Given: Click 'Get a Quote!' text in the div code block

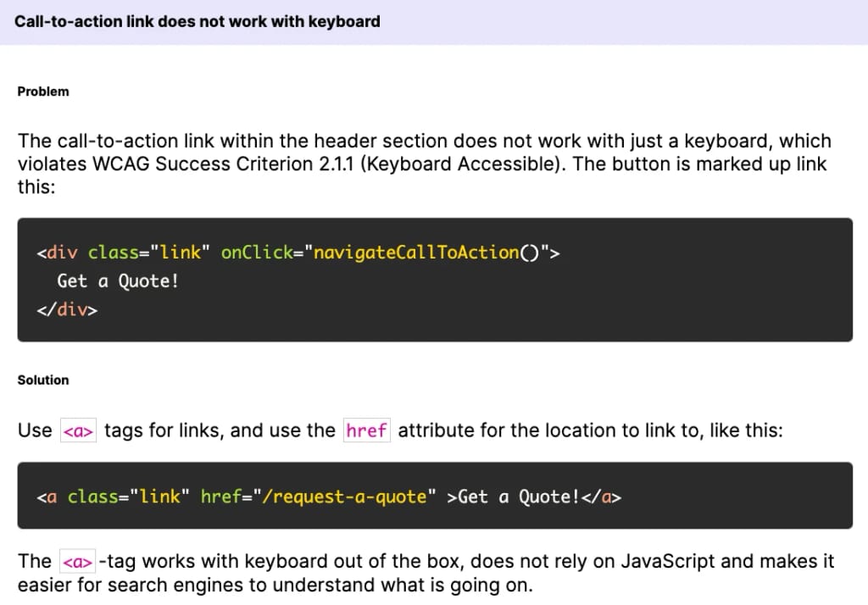Looking at the screenshot, I should point(118,281).
